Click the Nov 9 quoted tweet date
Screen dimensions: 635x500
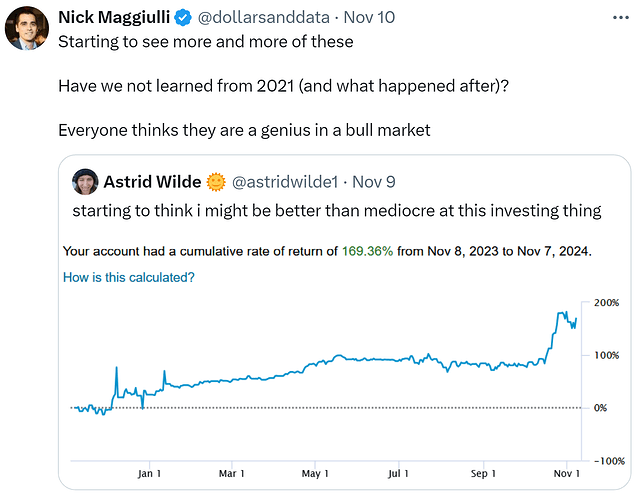click(x=373, y=182)
